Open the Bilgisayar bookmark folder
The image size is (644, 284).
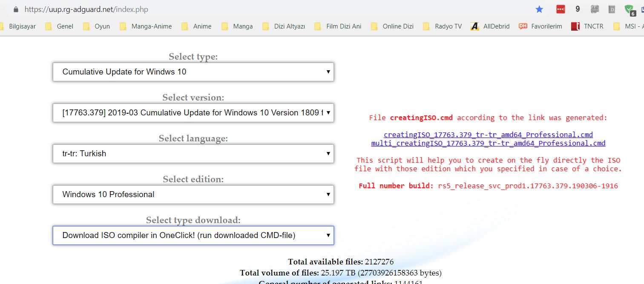coord(18,26)
